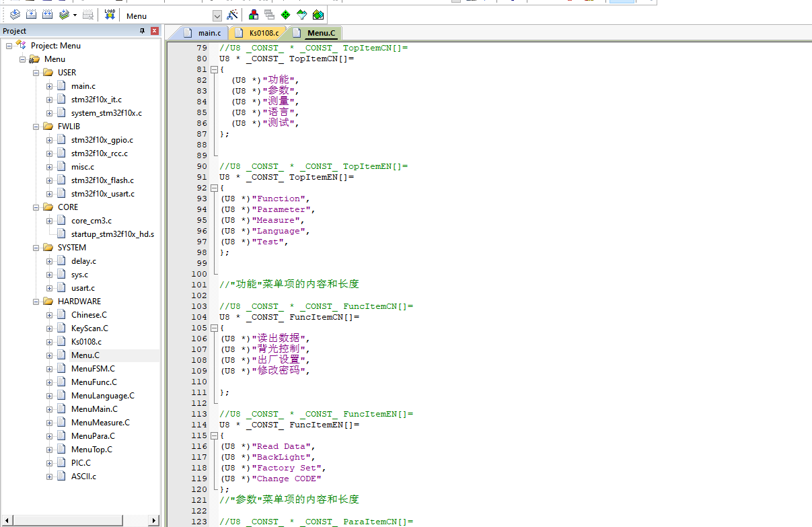Open the Batch Build dropdown arrow
The width and height of the screenshot is (812, 527).
pyautogui.click(x=75, y=15)
